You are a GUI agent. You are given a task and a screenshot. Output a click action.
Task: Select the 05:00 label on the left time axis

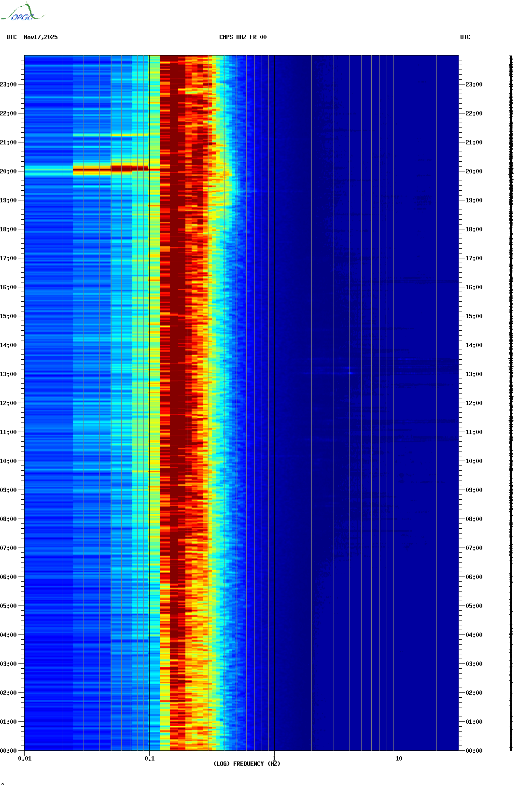pyautogui.click(x=8, y=606)
